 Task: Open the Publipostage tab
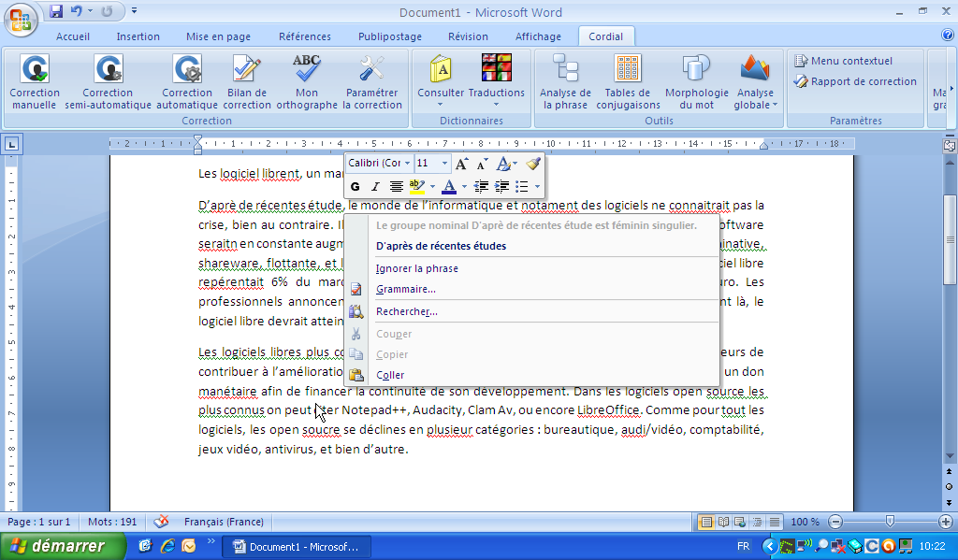point(390,36)
